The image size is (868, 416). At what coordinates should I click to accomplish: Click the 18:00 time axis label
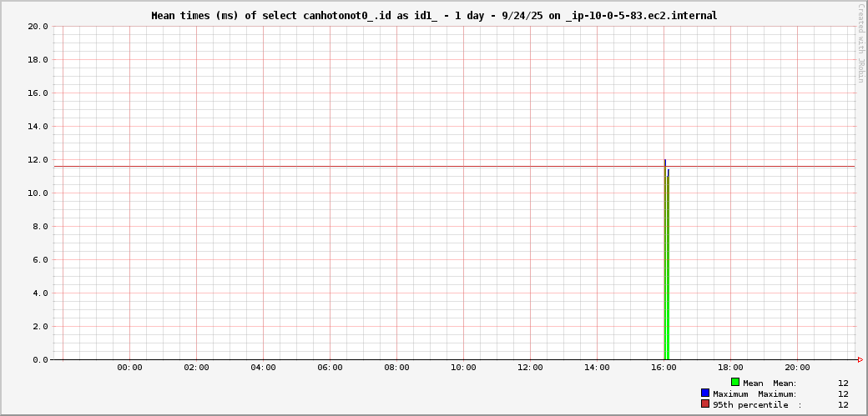731,368
